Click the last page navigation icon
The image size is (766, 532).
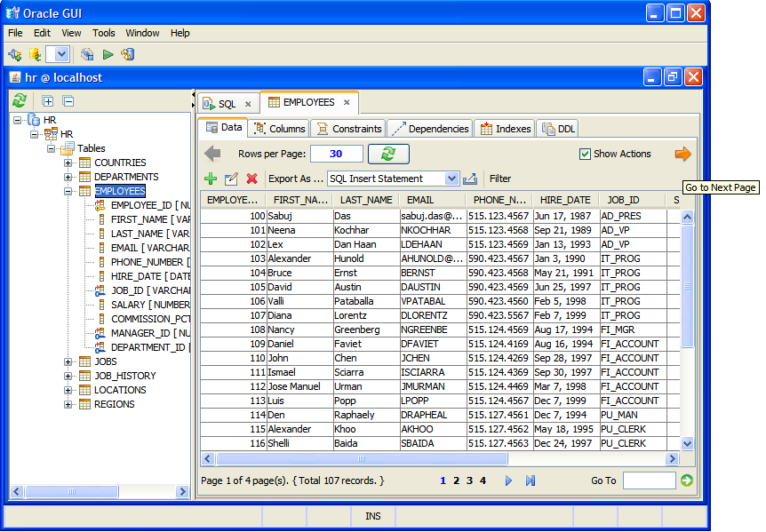tap(531, 480)
